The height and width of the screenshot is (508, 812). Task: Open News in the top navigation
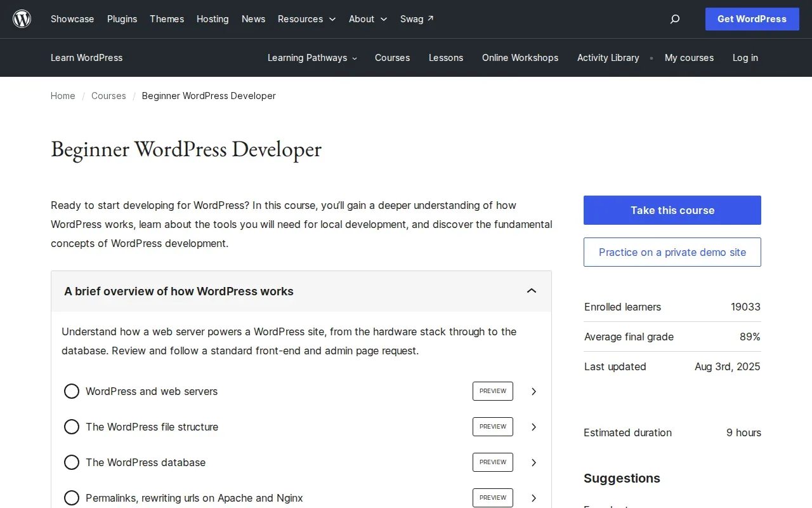pyautogui.click(x=253, y=19)
